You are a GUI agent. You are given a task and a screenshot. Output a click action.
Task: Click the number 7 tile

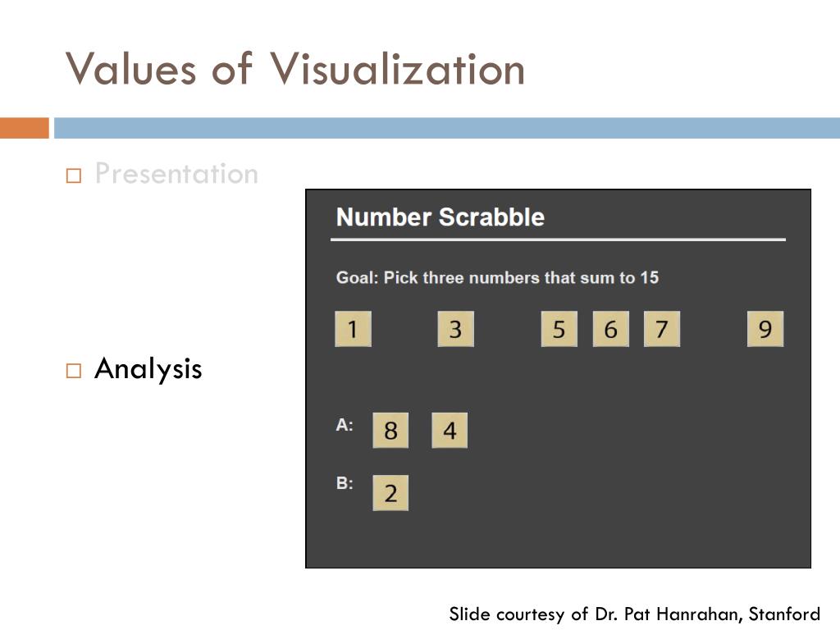[662, 329]
